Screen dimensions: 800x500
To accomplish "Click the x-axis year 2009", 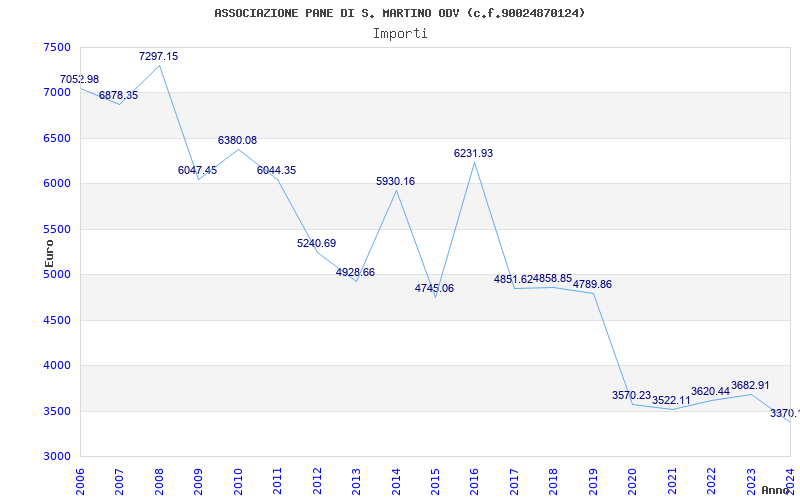I will (x=198, y=481).
